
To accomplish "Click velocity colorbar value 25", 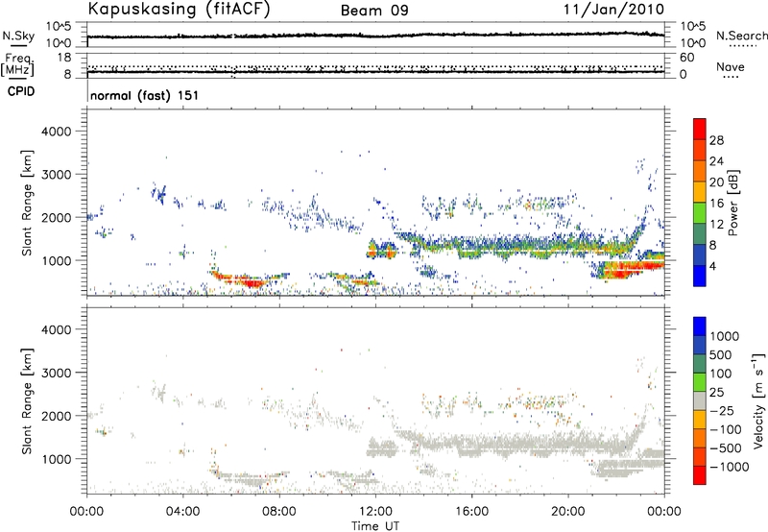I will click(717, 392).
